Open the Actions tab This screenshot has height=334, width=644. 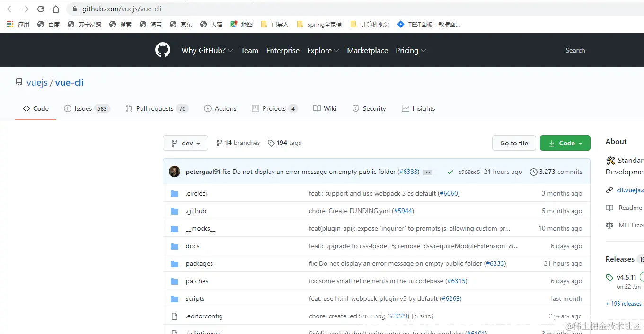point(220,108)
